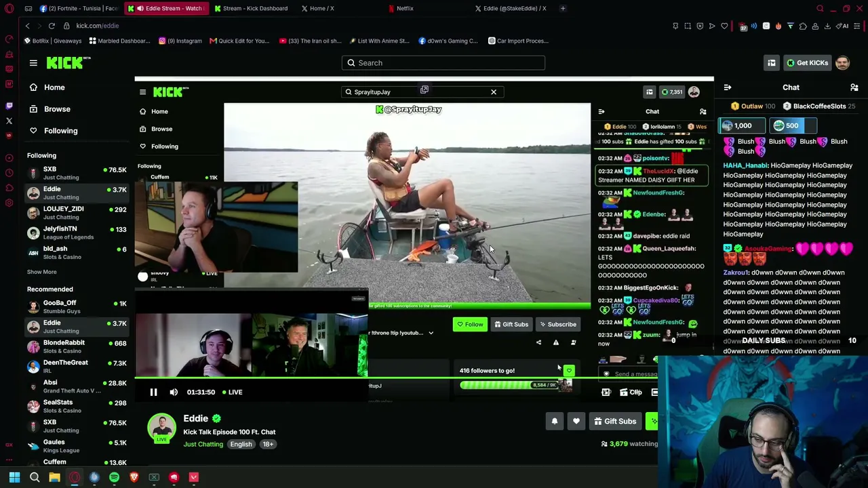The height and width of the screenshot is (488, 868).
Task: Open bld_ash channel from Following
Action: pos(77,252)
